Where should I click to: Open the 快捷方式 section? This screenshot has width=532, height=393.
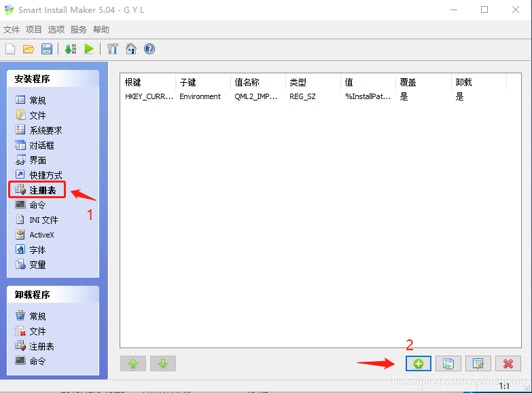click(39, 175)
